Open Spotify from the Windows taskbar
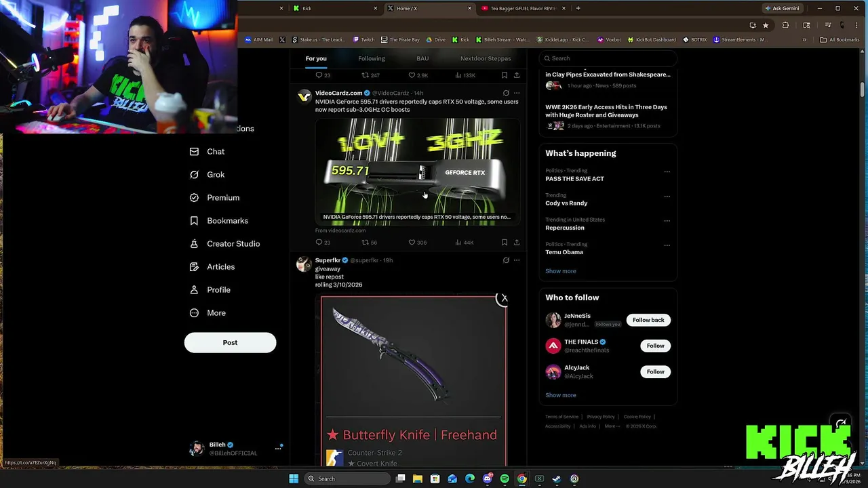The height and width of the screenshot is (488, 868). coord(505,479)
